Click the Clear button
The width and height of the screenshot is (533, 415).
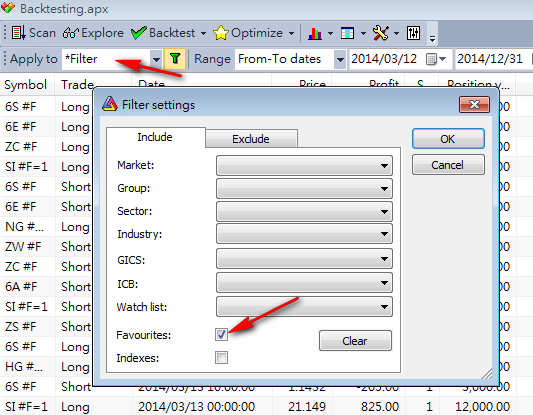[x=355, y=341]
